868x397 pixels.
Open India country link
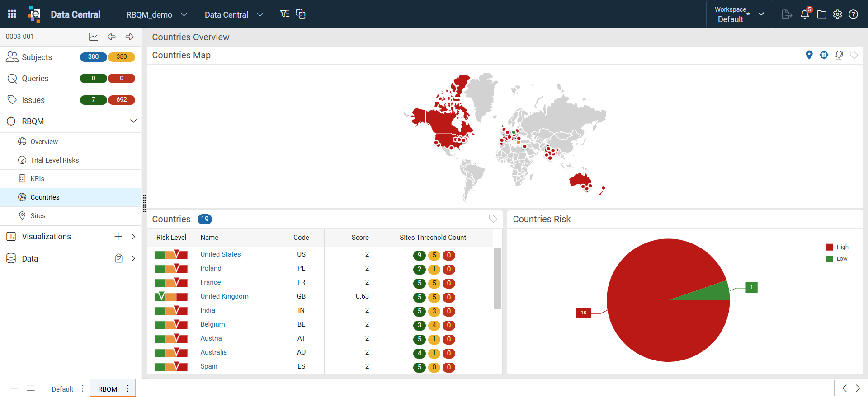click(208, 310)
